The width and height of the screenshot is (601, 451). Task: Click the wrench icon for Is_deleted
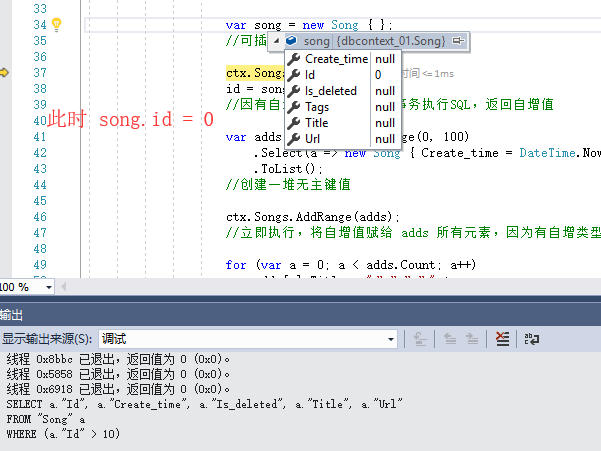[294, 91]
